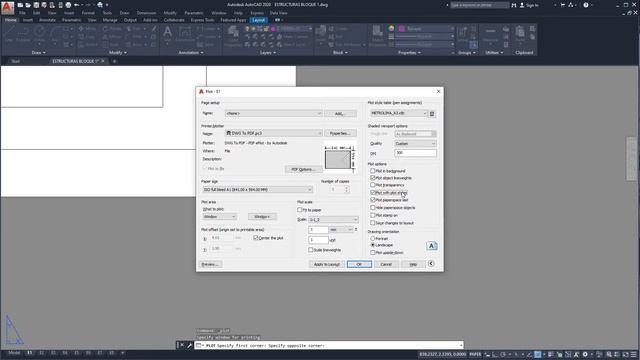
Task: Enable Plot stamp on checkbox
Action: [373, 215]
